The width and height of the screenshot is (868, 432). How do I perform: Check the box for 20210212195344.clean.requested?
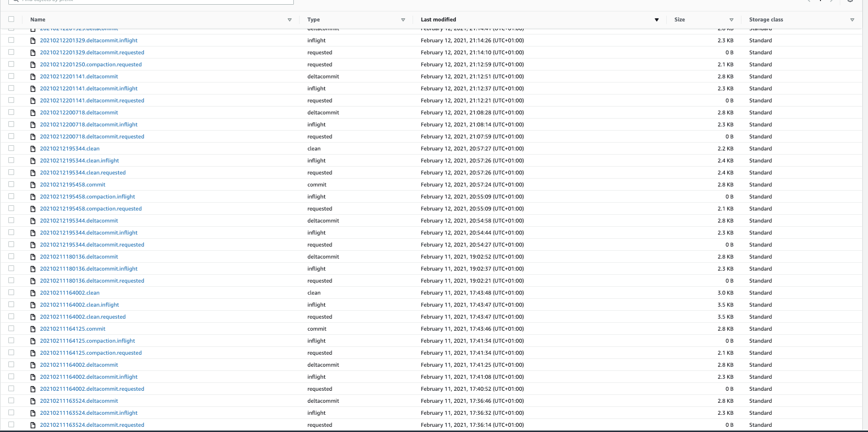pos(11,172)
